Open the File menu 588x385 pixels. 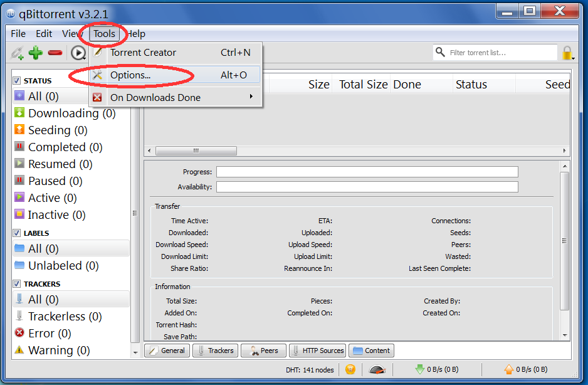pyautogui.click(x=18, y=34)
